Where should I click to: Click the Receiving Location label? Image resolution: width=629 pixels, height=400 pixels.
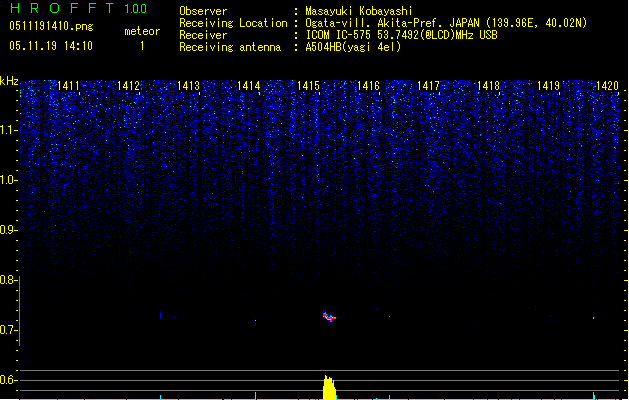[233, 23]
